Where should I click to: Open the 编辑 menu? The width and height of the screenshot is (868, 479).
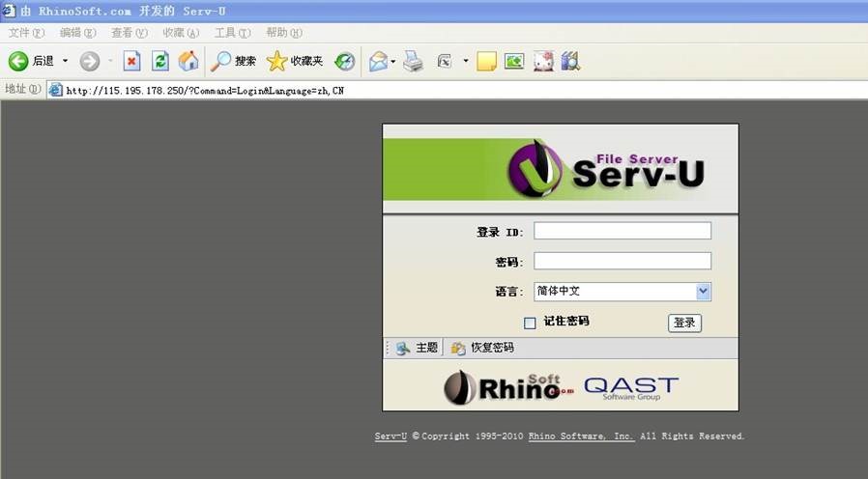coord(77,33)
